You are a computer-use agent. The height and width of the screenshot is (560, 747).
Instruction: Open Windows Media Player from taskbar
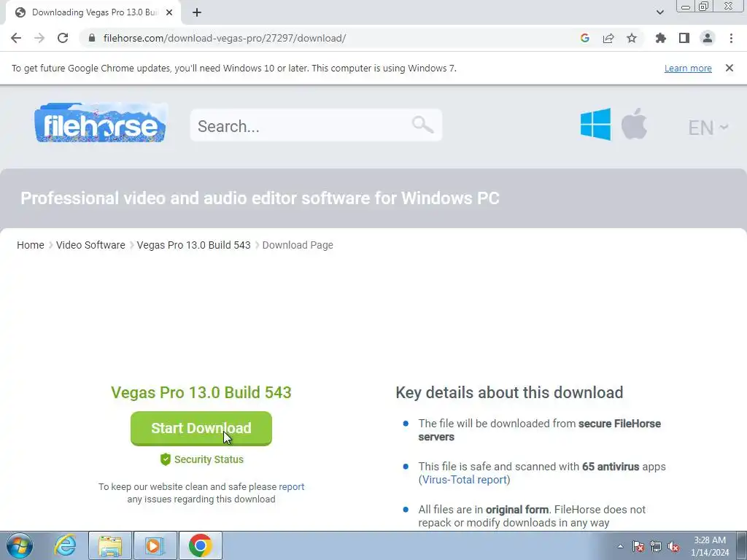tap(155, 545)
